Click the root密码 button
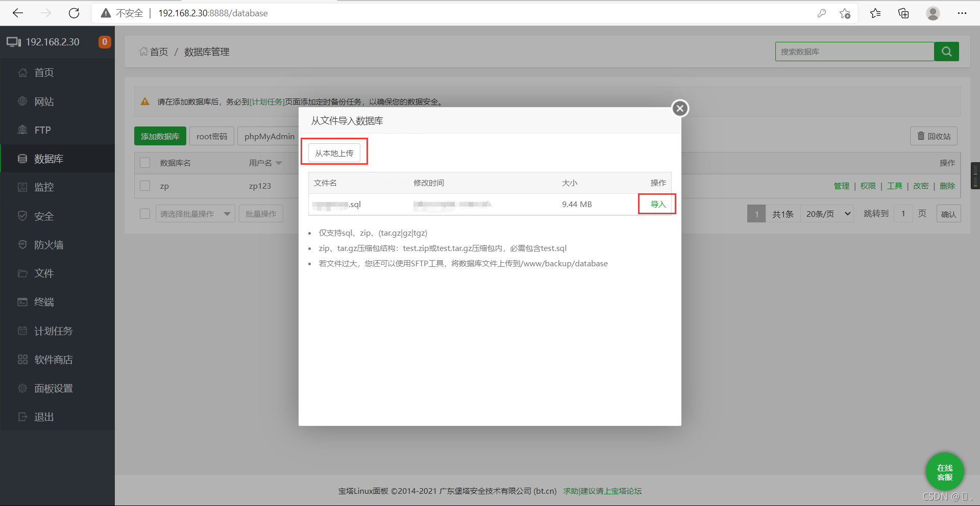 (212, 136)
